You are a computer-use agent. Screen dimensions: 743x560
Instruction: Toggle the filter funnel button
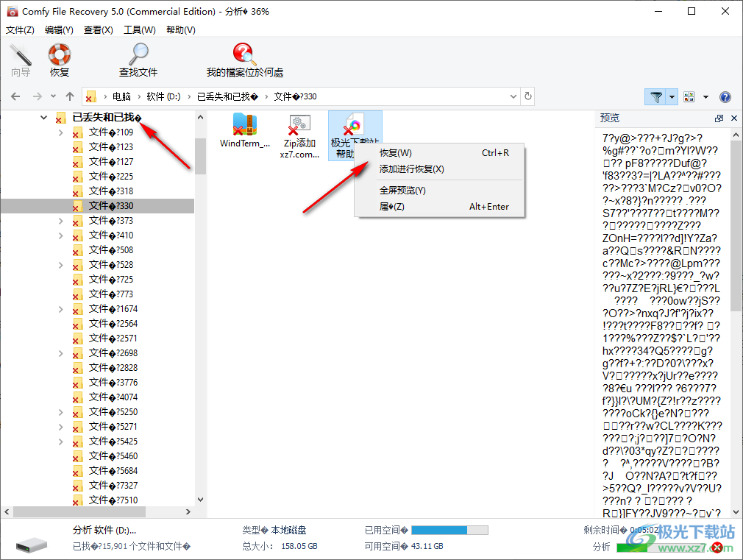click(655, 97)
